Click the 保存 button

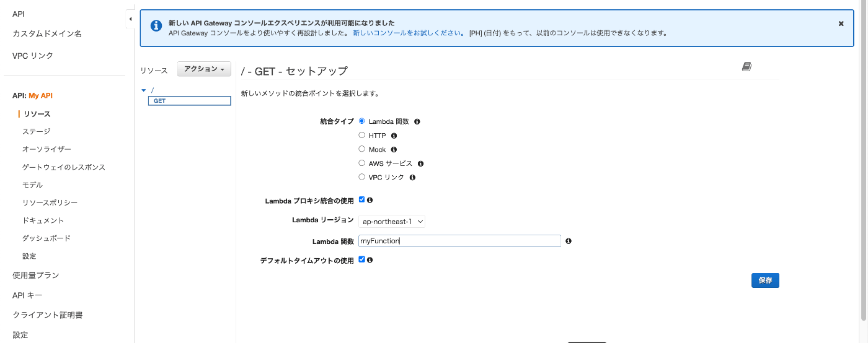click(765, 280)
